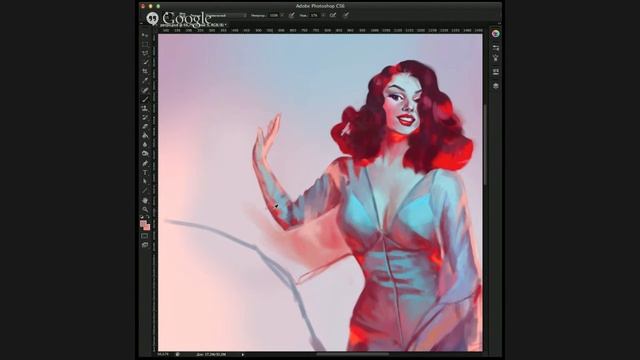Open the brush blending mode dropdown

click(227, 16)
